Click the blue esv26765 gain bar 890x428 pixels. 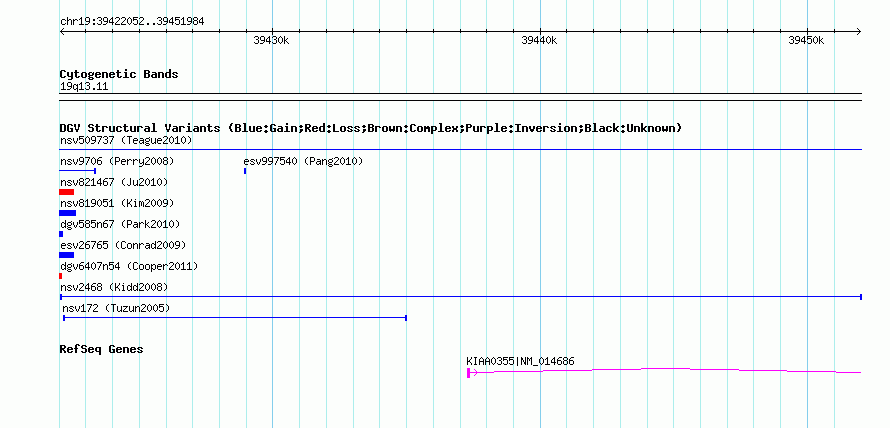(66, 255)
